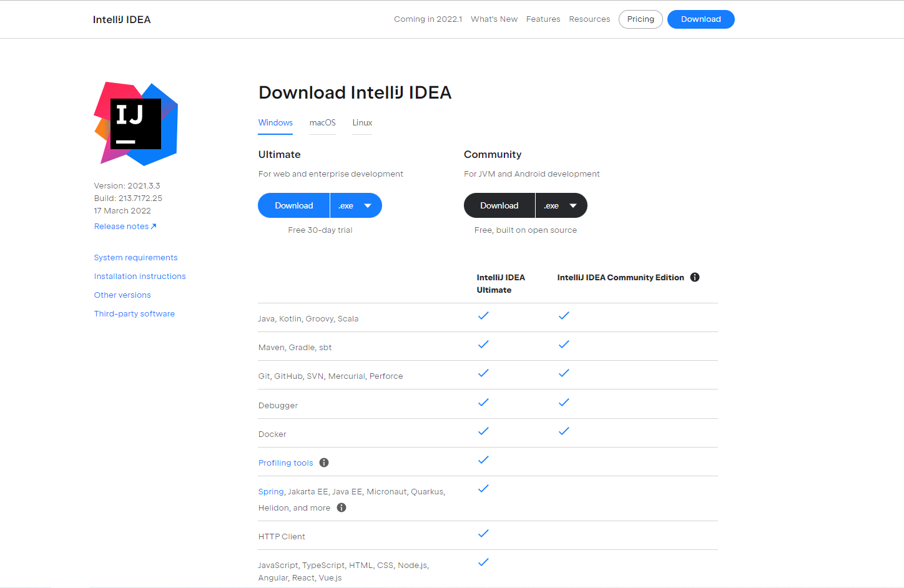
Task: Click Ultimate checkmark in Profiling tools row
Action: point(483,460)
